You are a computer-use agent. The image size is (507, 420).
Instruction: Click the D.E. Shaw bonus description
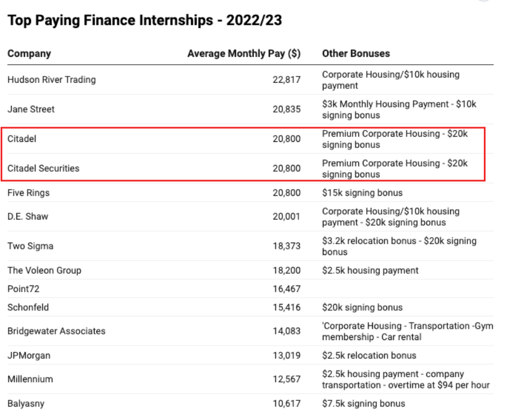pos(390,217)
